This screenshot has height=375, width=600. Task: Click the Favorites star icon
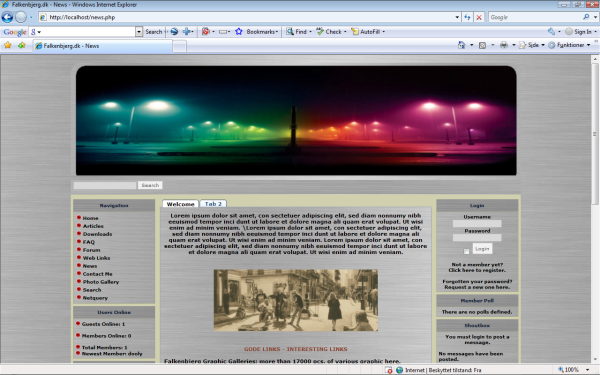[x=8, y=45]
